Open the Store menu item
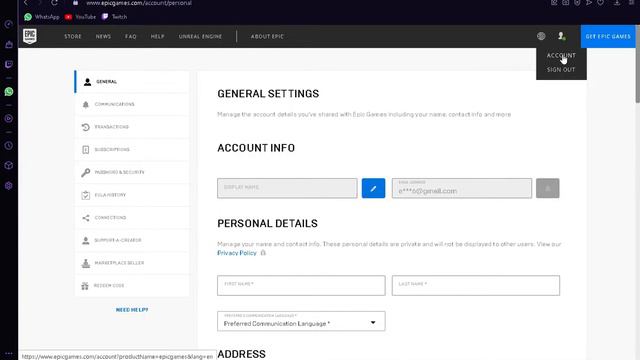 pyautogui.click(x=73, y=36)
